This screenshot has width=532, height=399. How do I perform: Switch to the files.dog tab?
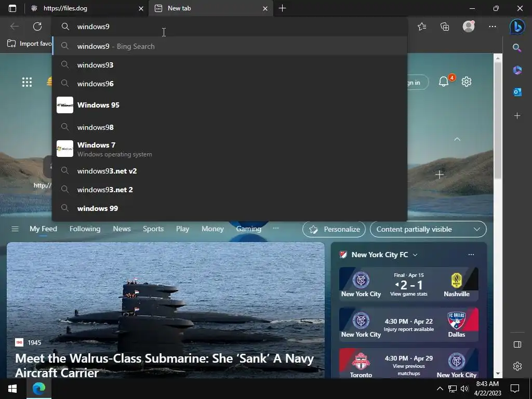[x=87, y=8]
